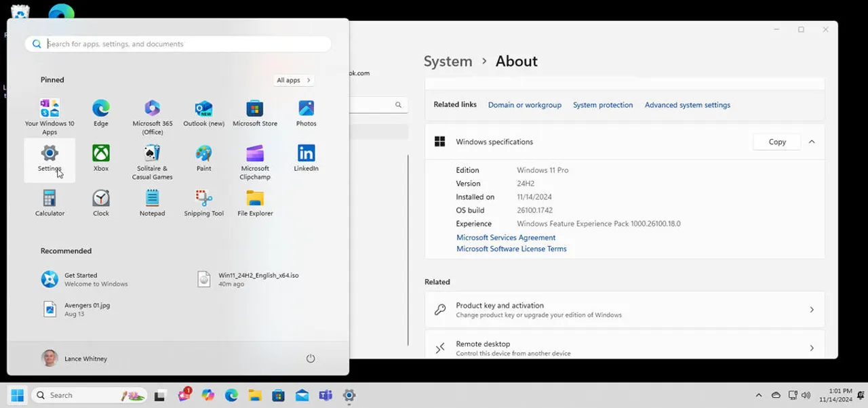The height and width of the screenshot is (408, 868).
Task: Open the Microsoft Services Agreement link
Action: point(506,238)
